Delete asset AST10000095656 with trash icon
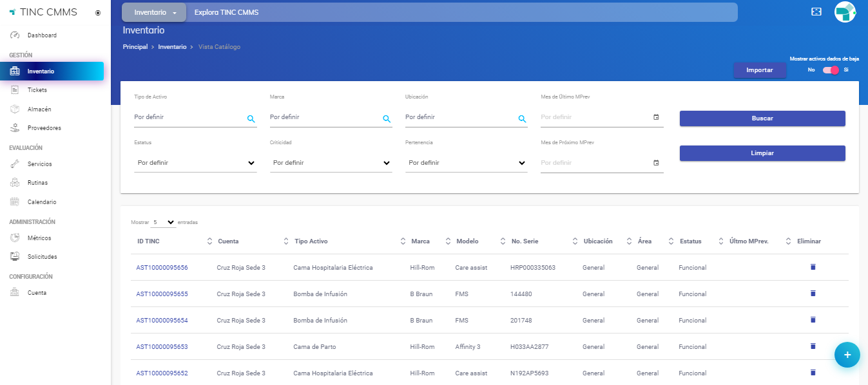The width and height of the screenshot is (868, 385). coord(813,267)
